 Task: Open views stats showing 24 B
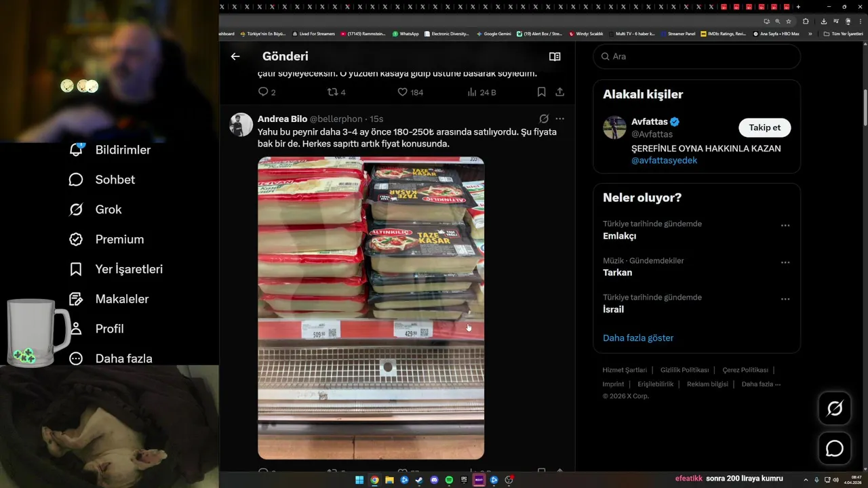(483, 92)
